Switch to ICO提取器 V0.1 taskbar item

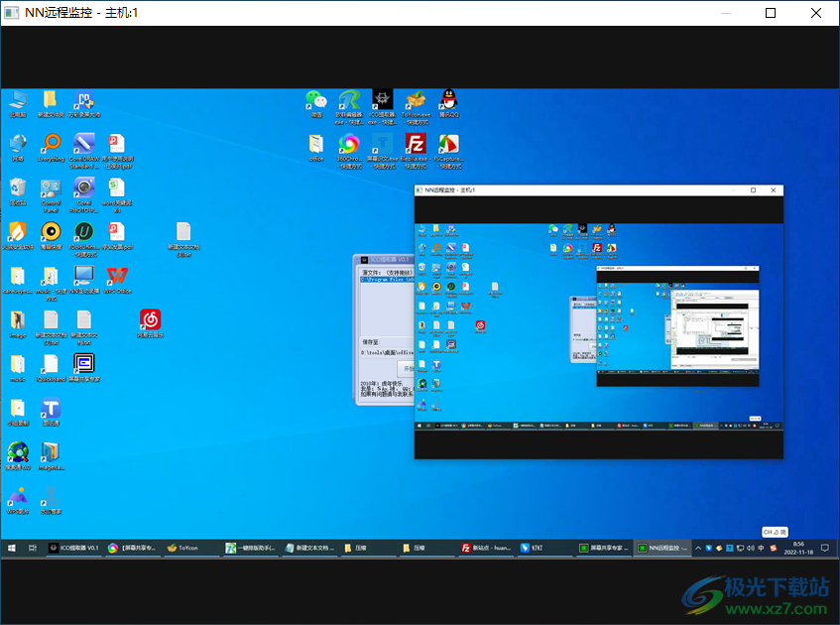74,548
